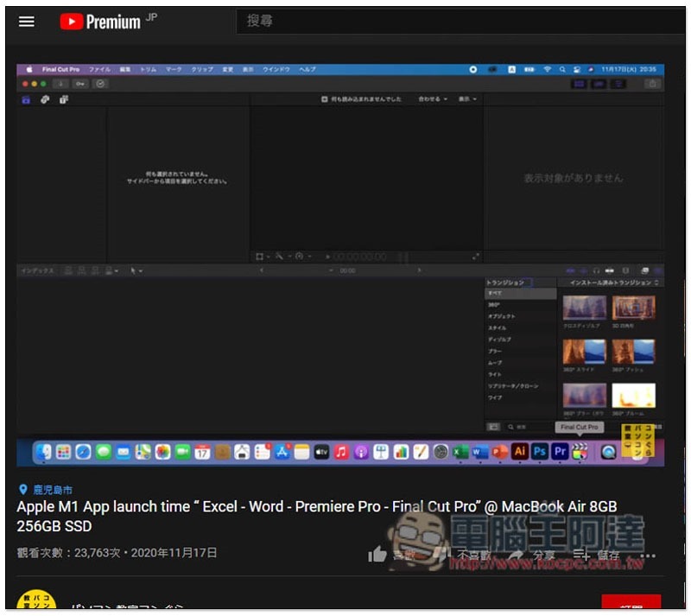Click the share export button in Final Cut

(652, 84)
